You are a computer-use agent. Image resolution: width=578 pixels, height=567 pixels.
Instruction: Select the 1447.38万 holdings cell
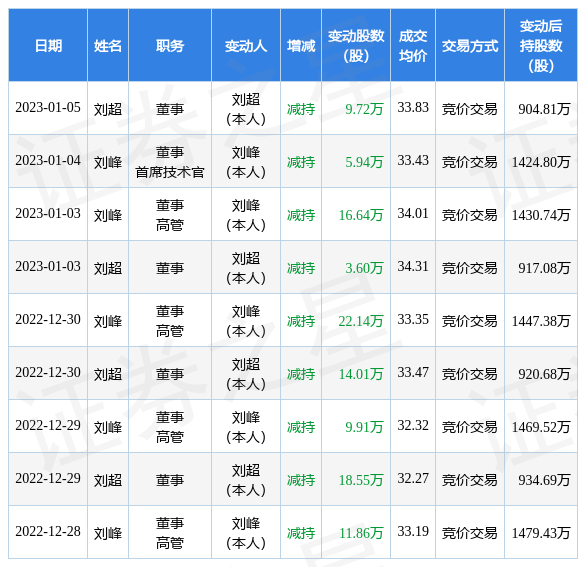tap(541, 321)
